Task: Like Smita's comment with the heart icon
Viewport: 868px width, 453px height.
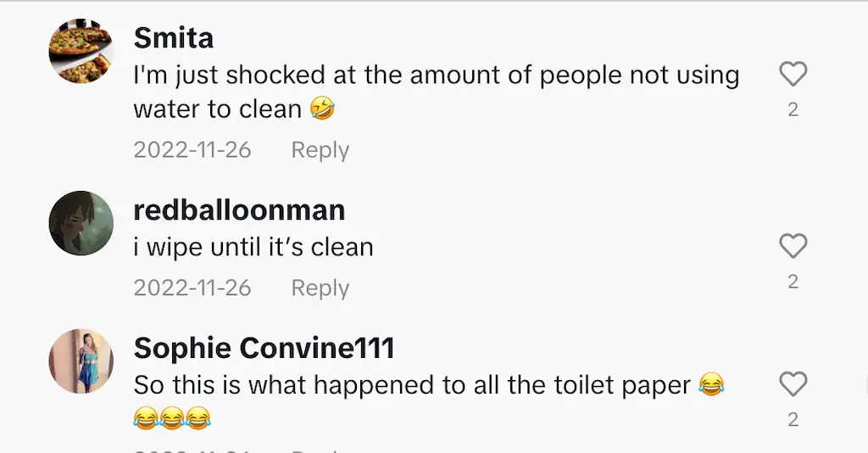Action: click(x=793, y=75)
